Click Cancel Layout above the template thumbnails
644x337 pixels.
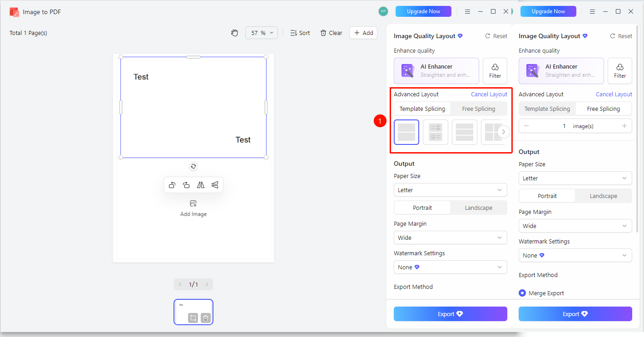489,94
